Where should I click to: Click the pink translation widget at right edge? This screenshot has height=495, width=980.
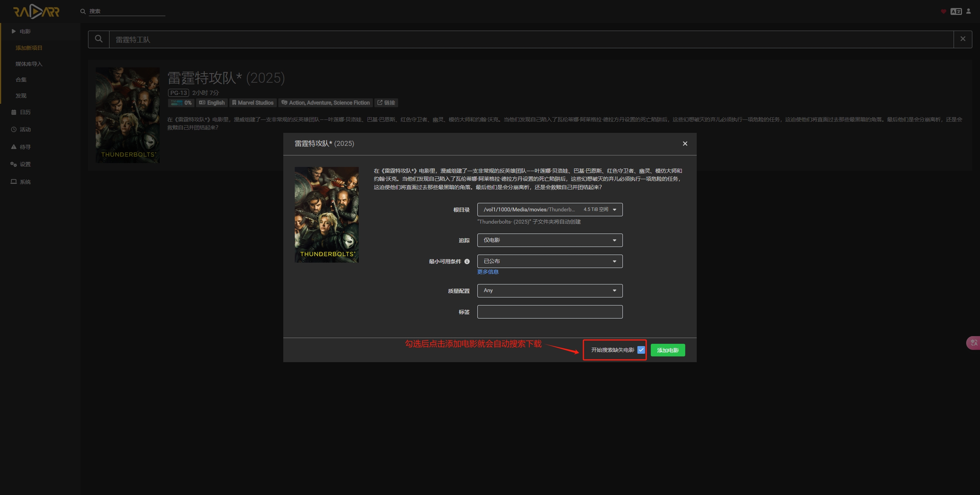pyautogui.click(x=973, y=343)
